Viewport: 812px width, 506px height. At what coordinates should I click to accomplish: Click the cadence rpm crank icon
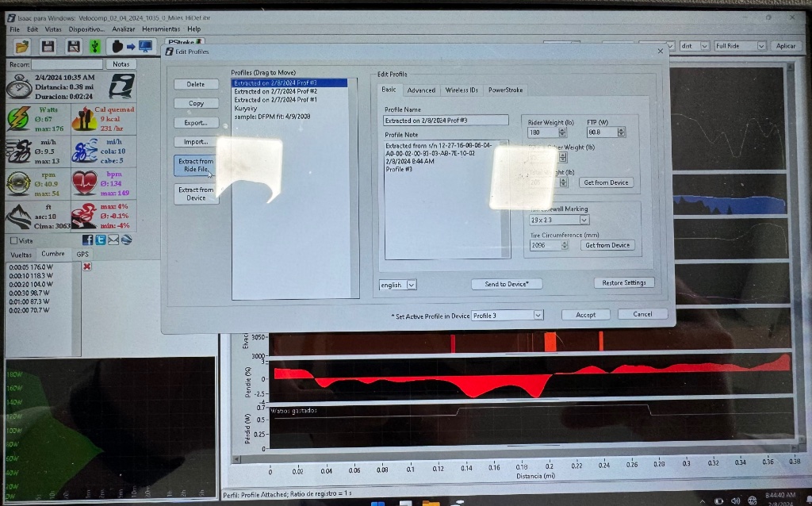click(19, 183)
